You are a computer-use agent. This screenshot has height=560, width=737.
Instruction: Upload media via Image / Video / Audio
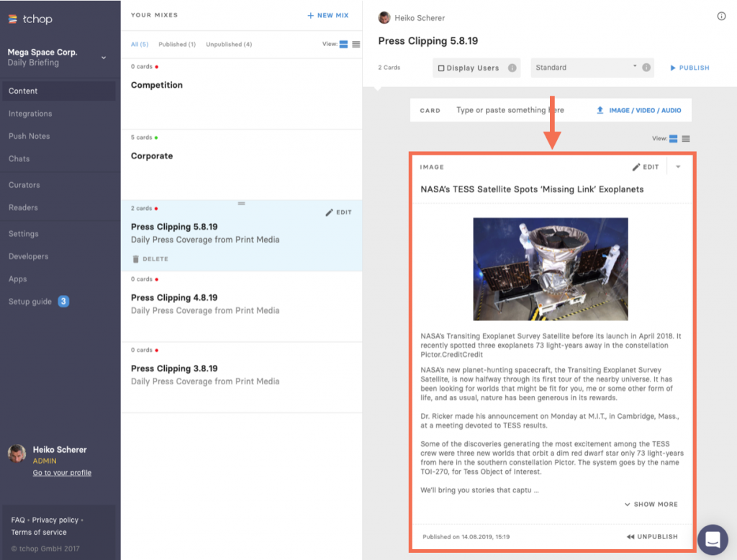coord(639,111)
